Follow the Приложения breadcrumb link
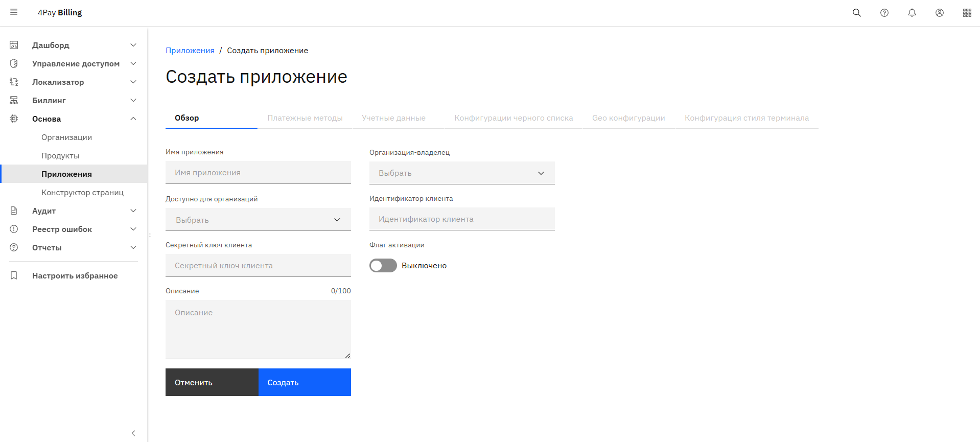This screenshot has height=442, width=980. (x=190, y=51)
